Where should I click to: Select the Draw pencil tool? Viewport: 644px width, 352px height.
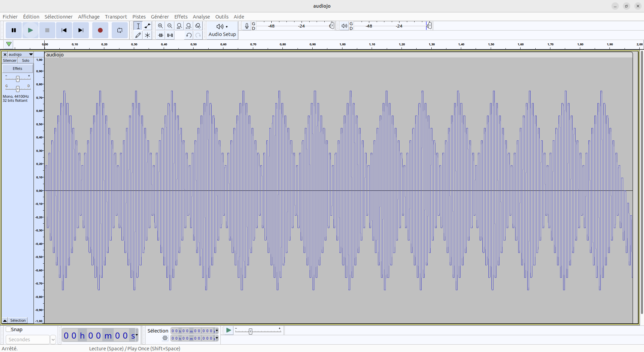(x=138, y=35)
